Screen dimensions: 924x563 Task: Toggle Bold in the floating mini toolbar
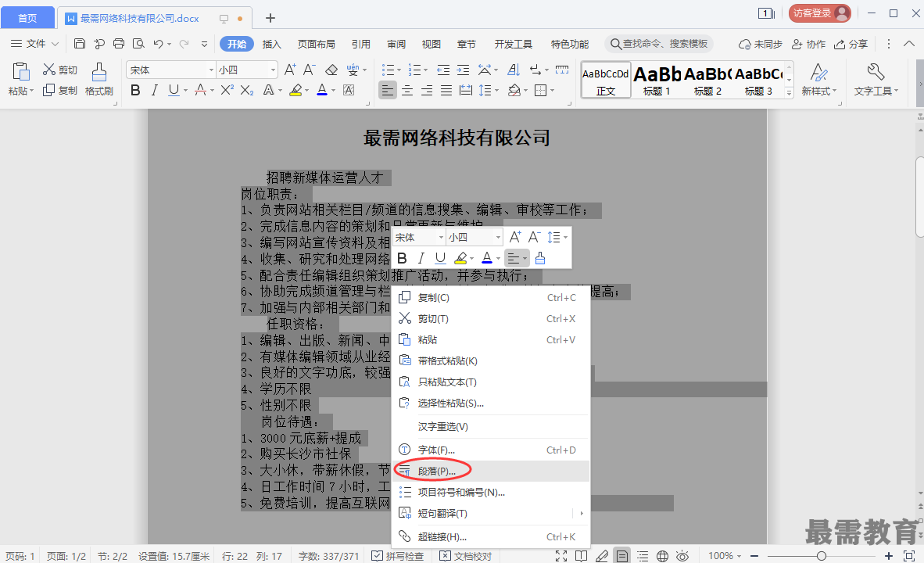coord(402,258)
